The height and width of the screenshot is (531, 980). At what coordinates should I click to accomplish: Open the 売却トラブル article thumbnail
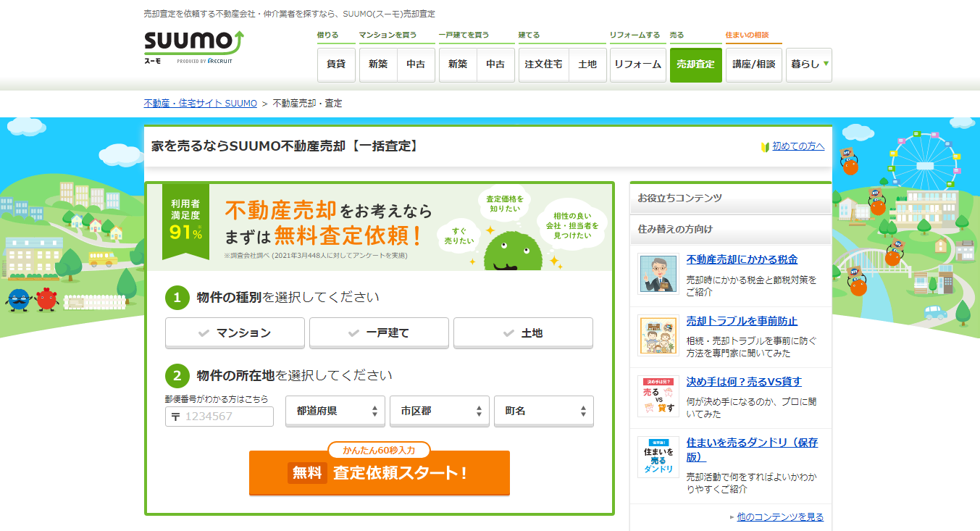(658, 335)
